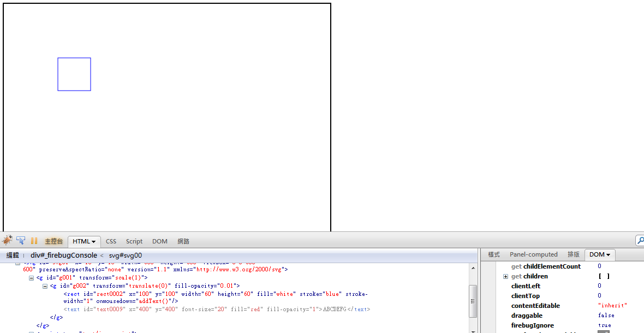This screenshot has height=333, width=644.
Task: Open the 樣式 style side tab
Action: [494, 254]
